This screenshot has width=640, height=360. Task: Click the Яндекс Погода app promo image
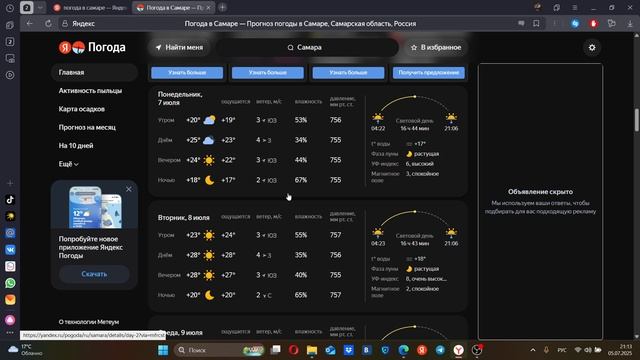94,207
